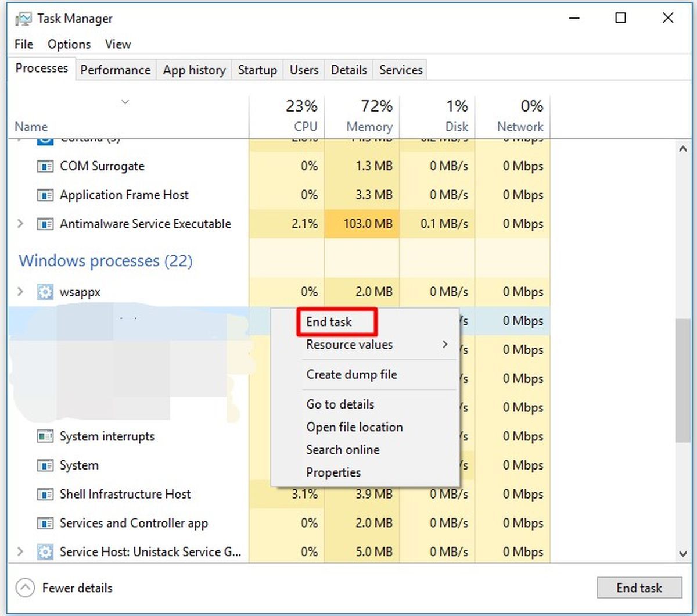
Task: Click the 103.0 MB memory cell
Action: [x=362, y=224]
